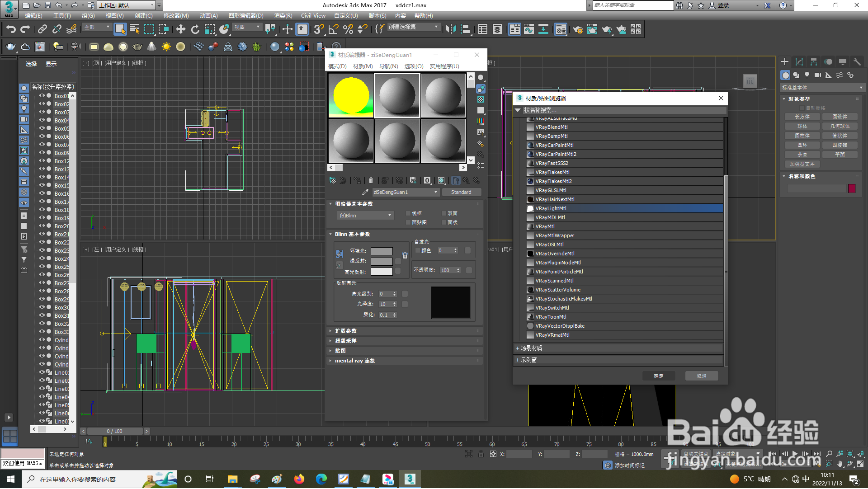
Task: Expand 示例窗 group in browser
Action: (x=619, y=361)
